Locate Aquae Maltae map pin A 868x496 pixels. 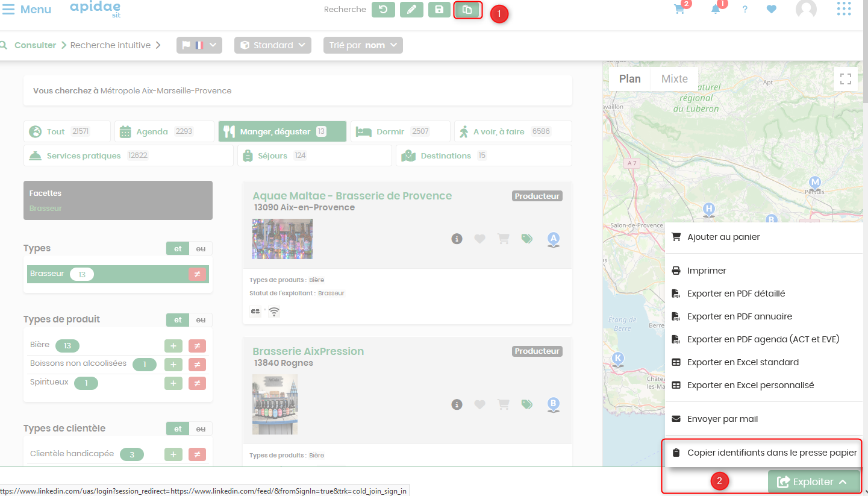click(x=554, y=240)
